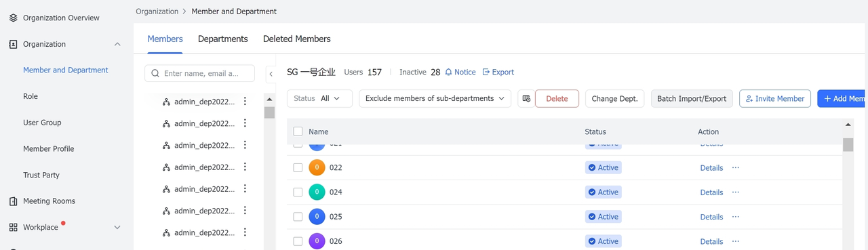
Task: Click the Workplace grid icon
Action: tap(13, 227)
